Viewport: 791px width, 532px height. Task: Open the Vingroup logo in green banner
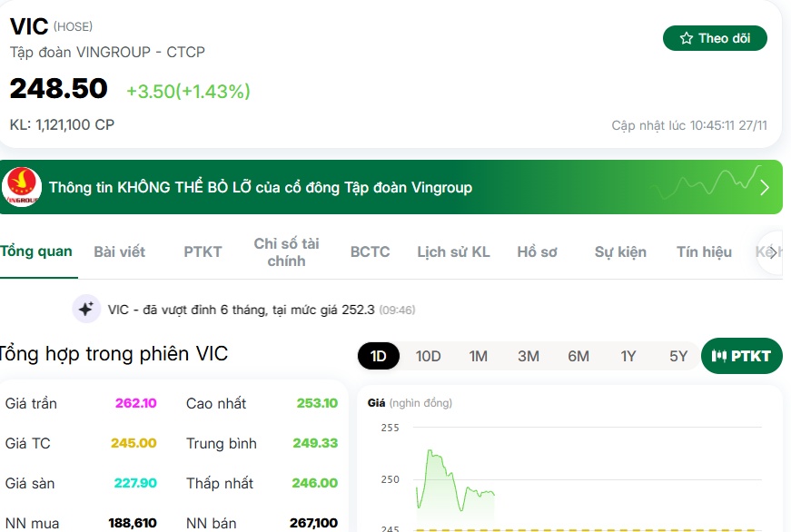(22, 187)
